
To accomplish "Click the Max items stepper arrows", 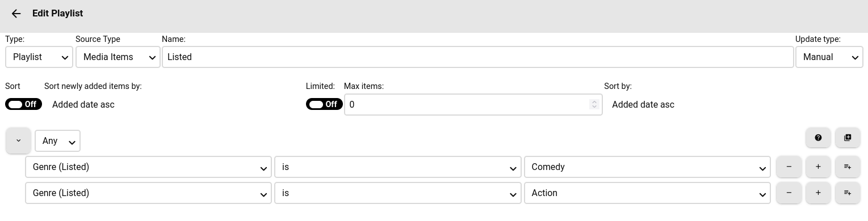I will (x=594, y=104).
